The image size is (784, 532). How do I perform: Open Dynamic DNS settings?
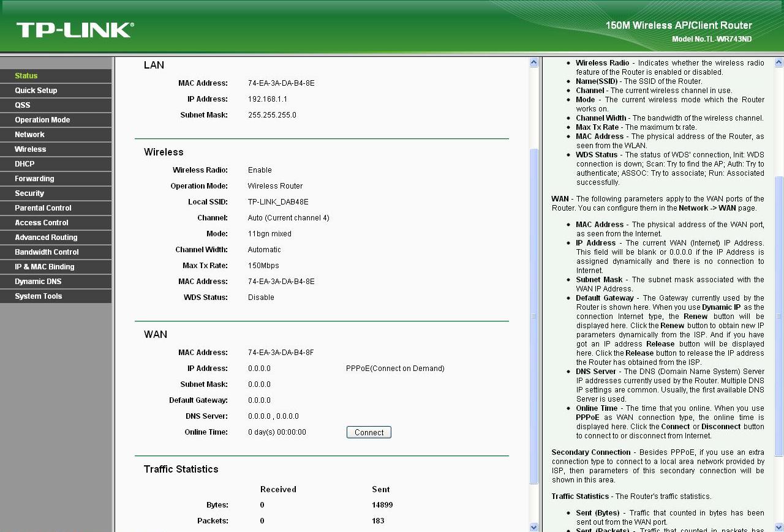pos(56,282)
